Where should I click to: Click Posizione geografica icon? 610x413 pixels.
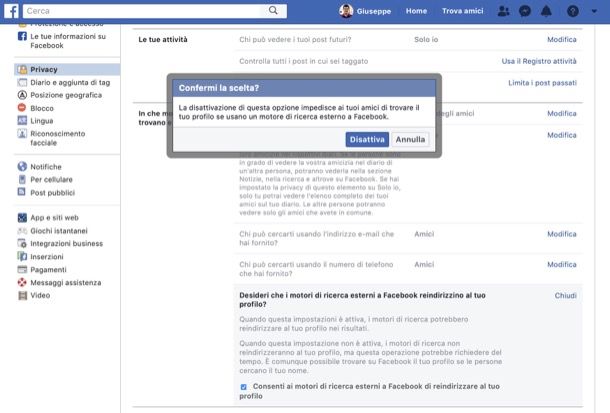[22, 95]
